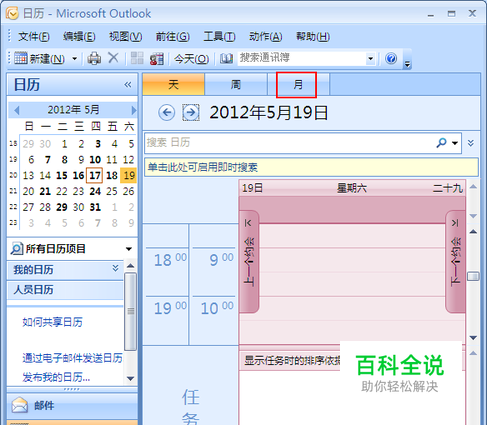Click the 19日 Saturday day header
This screenshot has width=487, height=425.
click(x=352, y=188)
